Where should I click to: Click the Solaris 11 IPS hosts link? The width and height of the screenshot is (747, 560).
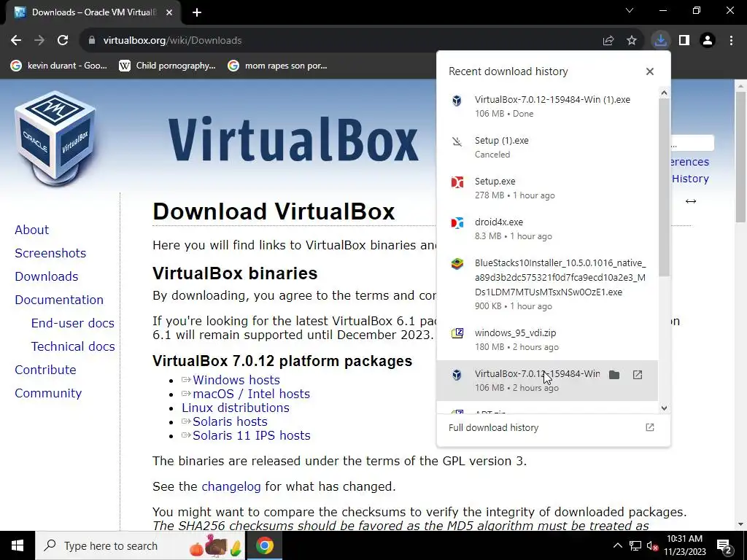[251, 435]
